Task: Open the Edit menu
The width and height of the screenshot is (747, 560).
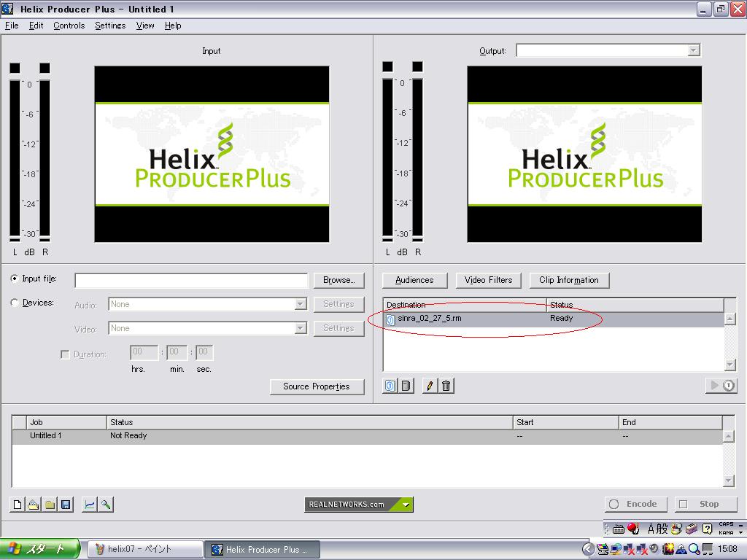Action: pyautogui.click(x=36, y=26)
